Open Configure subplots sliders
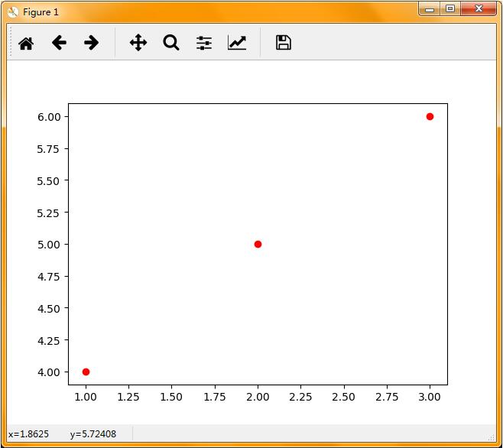The width and height of the screenshot is (503, 448). click(204, 43)
